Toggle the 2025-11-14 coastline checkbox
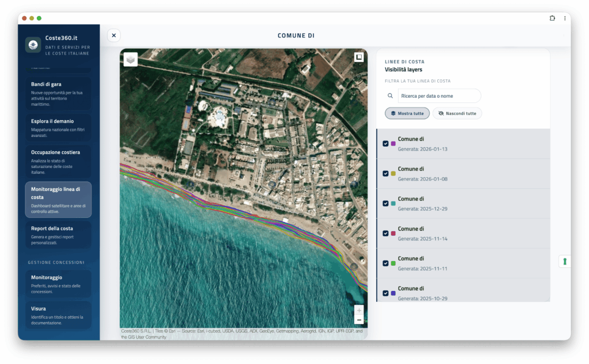Image resolution: width=589 pixels, height=364 pixels. [x=385, y=233]
